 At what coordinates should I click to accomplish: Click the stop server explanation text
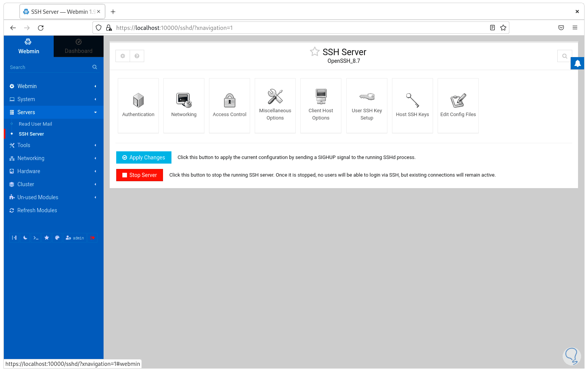(333, 175)
